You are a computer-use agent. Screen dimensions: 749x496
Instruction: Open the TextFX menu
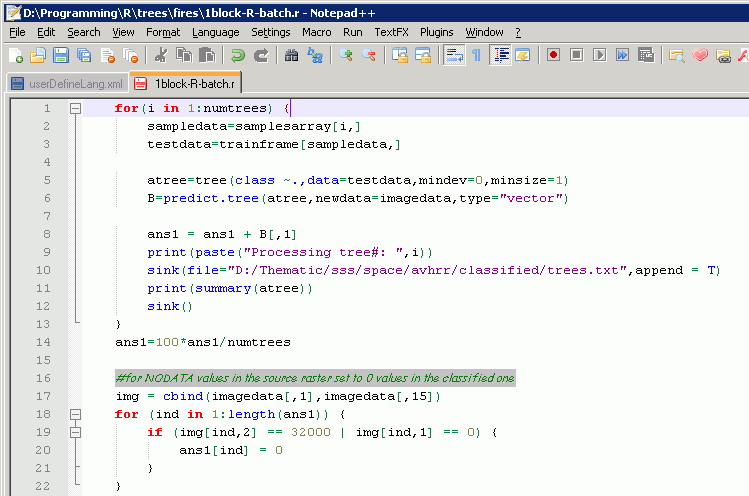click(x=392, y=32)
